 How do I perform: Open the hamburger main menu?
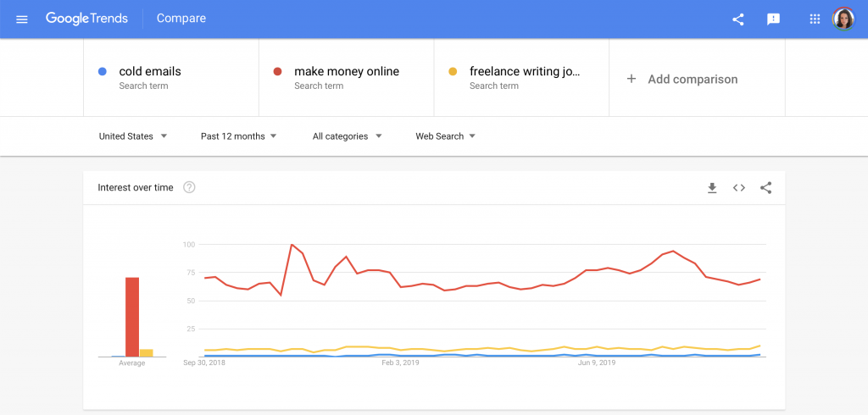[22, 19]
